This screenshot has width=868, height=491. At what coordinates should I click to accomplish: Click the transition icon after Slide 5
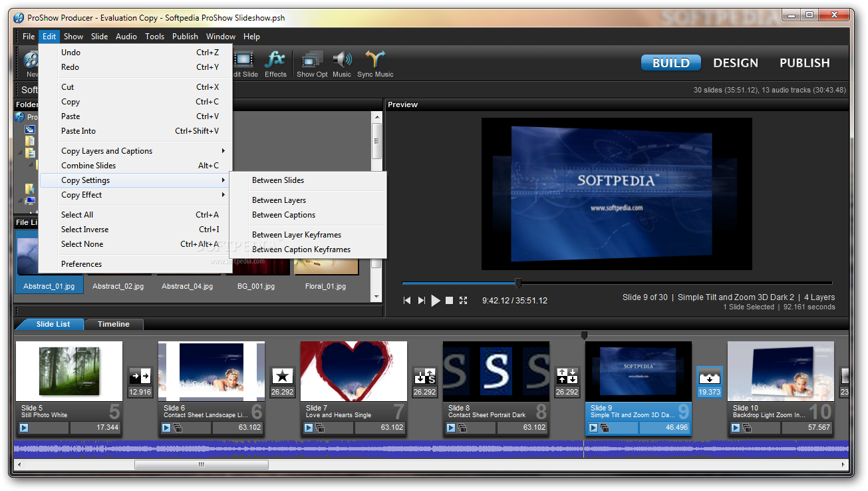(140, 376)
